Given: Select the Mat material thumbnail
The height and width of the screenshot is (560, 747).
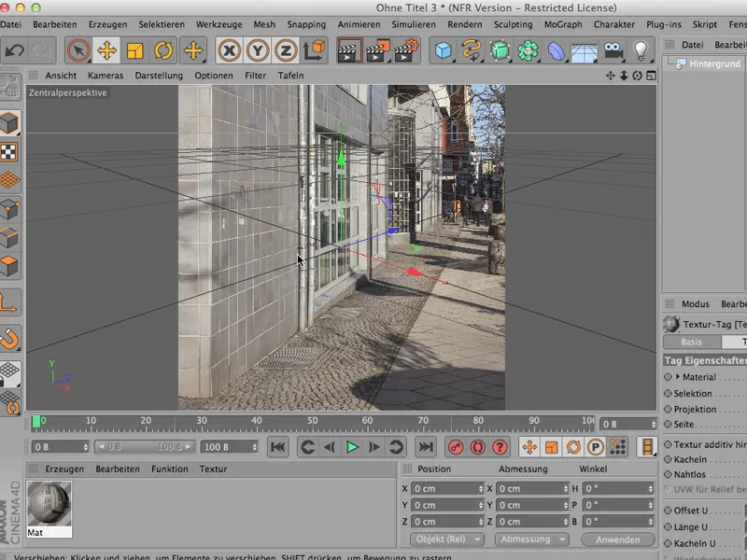Looking at the screenshot, I should (x=49, y=504).
